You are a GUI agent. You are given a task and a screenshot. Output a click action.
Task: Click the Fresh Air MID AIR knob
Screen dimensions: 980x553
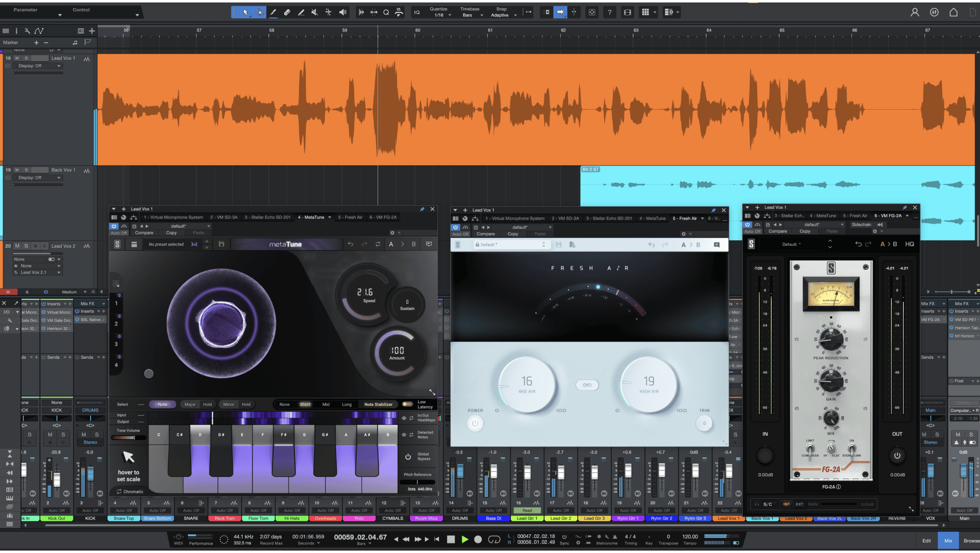(527, 384)
